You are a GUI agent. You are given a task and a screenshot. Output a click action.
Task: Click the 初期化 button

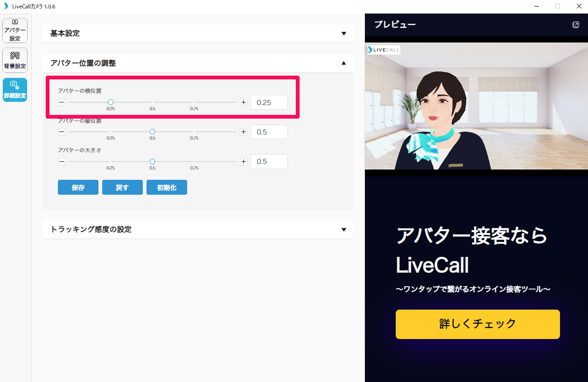click(x=167, y=187)
